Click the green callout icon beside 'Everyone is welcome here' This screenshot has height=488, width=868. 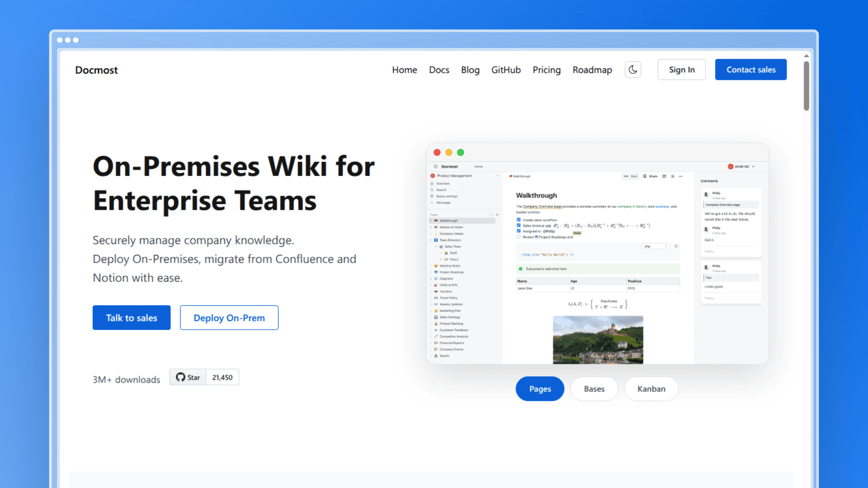click(x=521, y=269)
